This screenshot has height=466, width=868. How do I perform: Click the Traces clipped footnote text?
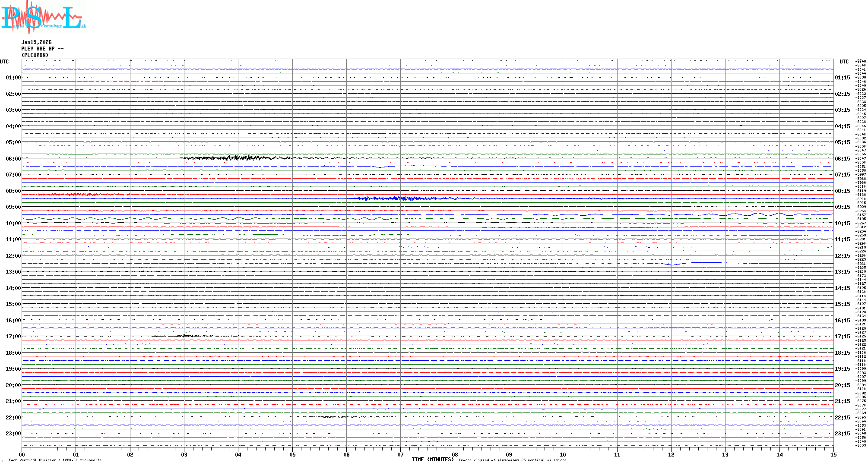(512, 460)
